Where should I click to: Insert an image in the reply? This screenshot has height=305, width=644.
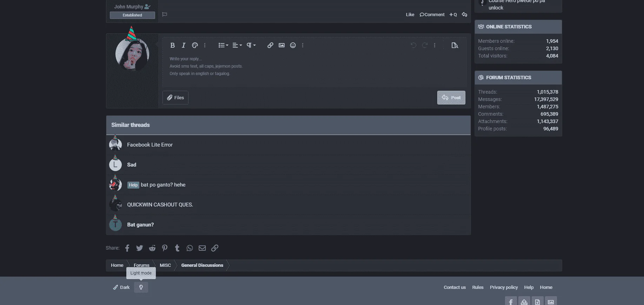[x=281, y=45]
